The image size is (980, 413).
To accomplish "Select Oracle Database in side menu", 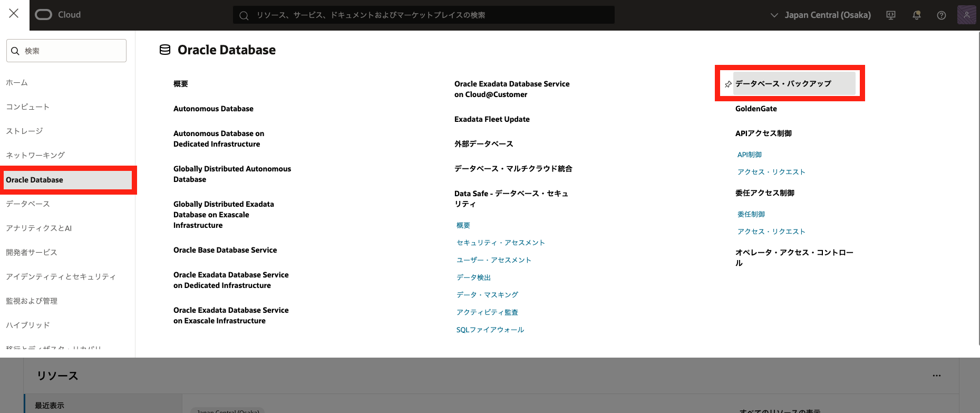I will click(67, 180).
